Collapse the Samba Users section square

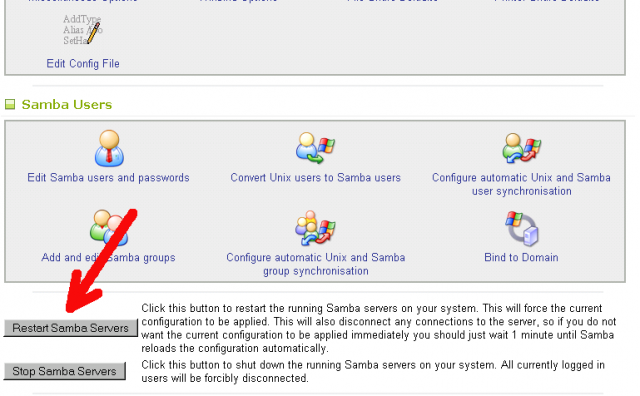coord(10,105)
